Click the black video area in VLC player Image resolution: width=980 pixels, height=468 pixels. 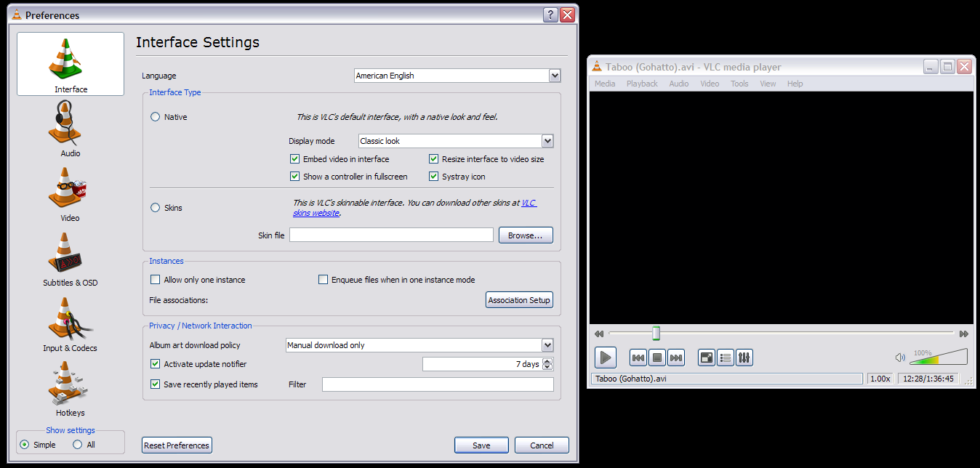[x=782, y=208]
